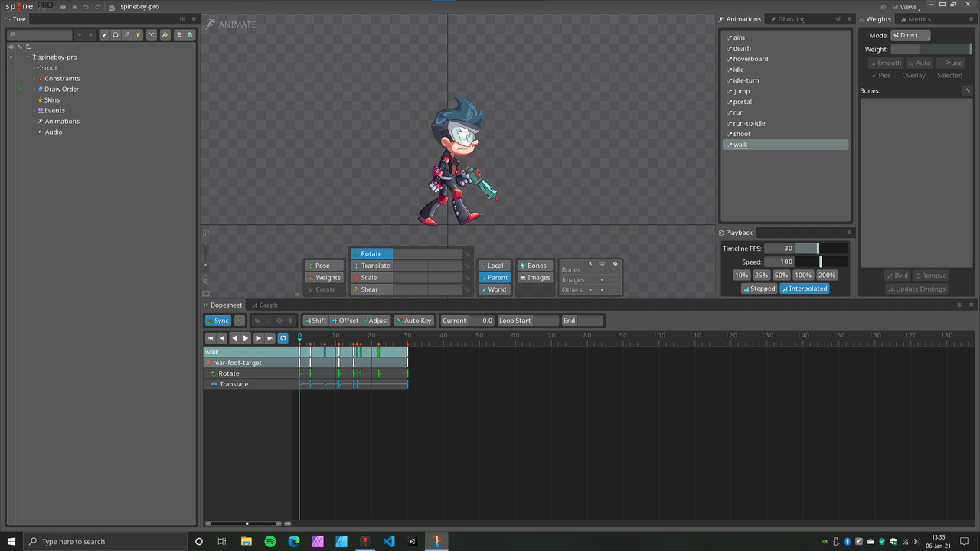The width and height of the screenshot is (980, 551).
Task: Select Parent axes mode
Action: (x=494, y=277)
